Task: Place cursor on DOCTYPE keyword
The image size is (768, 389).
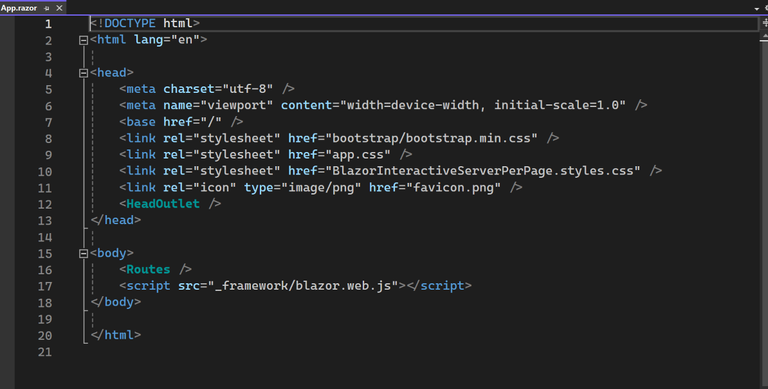Action: pos(130,23)
